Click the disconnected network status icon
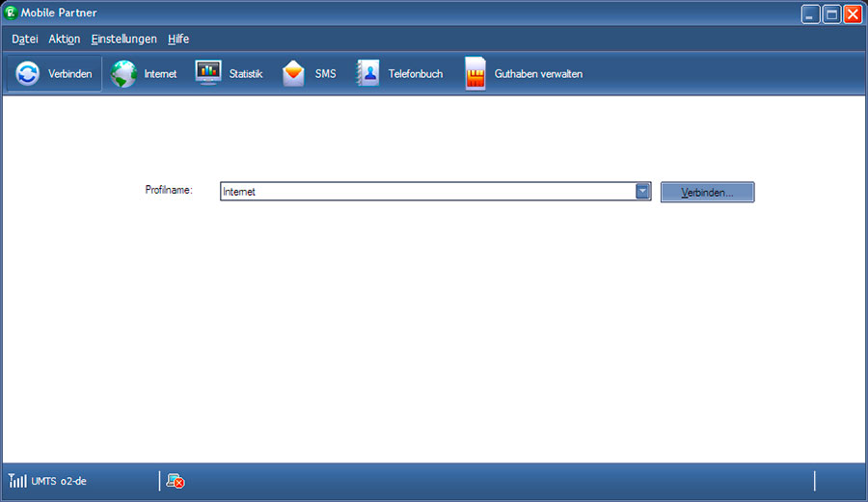Viewport: 868px width, 502px height. click(175, 481)
